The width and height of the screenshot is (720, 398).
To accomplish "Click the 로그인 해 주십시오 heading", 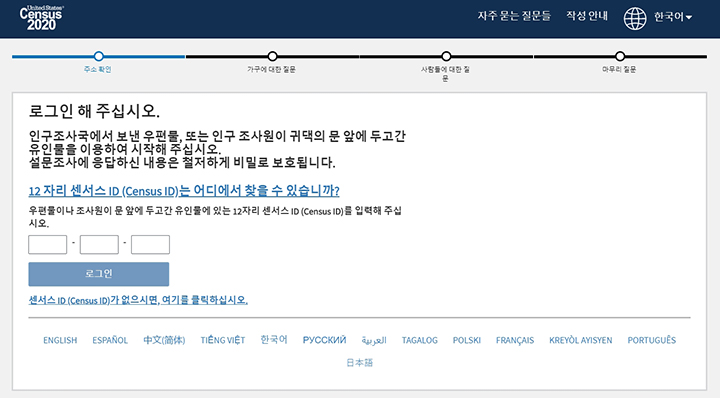I will point(94,111).
